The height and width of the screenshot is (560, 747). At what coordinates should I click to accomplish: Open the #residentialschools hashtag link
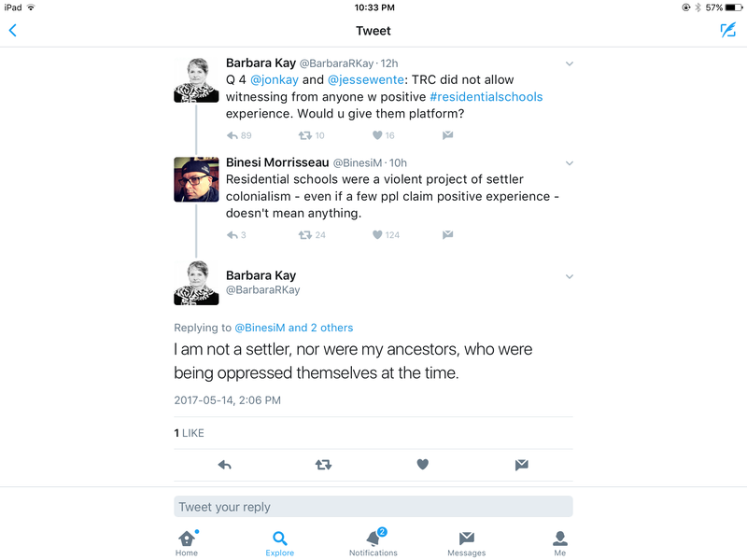[486, 97]
